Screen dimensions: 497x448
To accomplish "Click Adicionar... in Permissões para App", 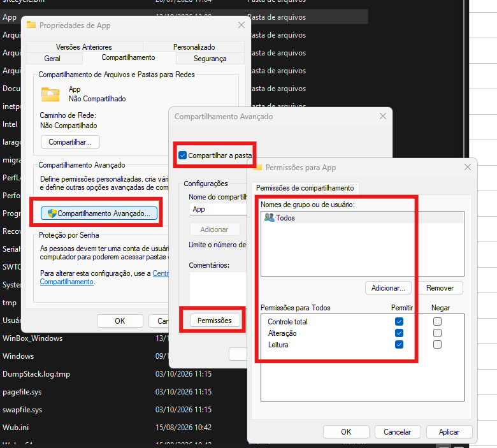I will [388, 288].
